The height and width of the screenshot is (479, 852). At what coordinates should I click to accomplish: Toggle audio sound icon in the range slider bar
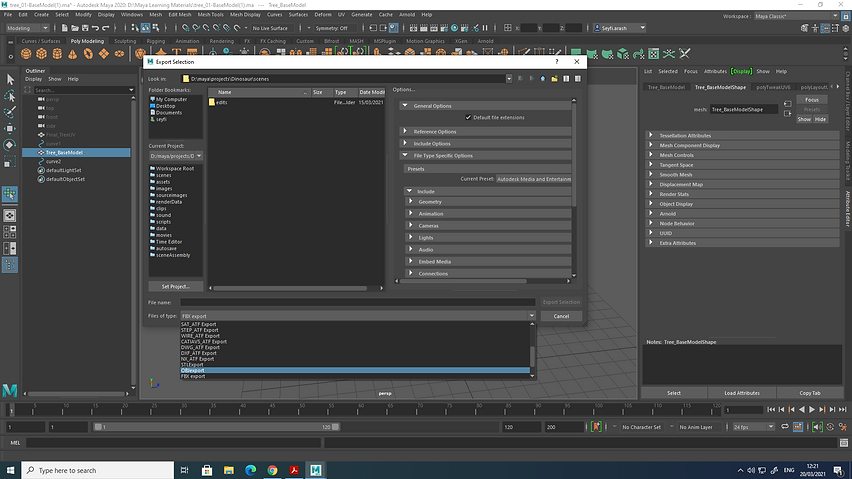817,427
